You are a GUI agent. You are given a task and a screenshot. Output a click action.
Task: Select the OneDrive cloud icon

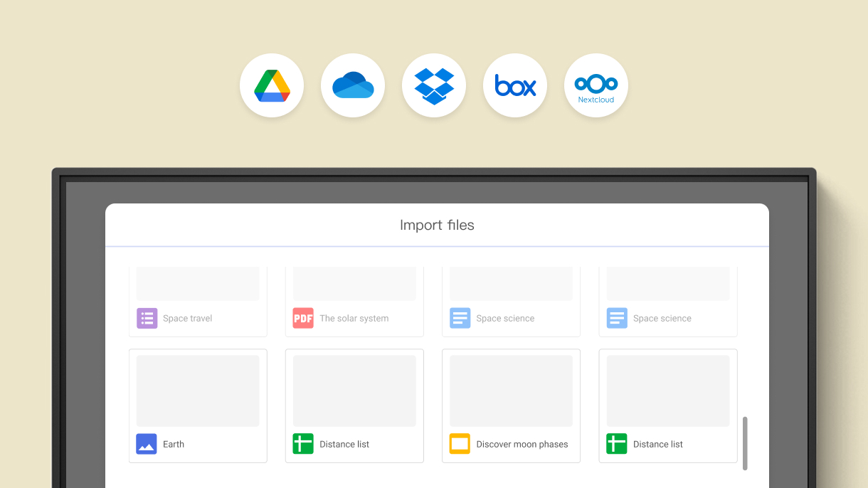tap(353, 85)
